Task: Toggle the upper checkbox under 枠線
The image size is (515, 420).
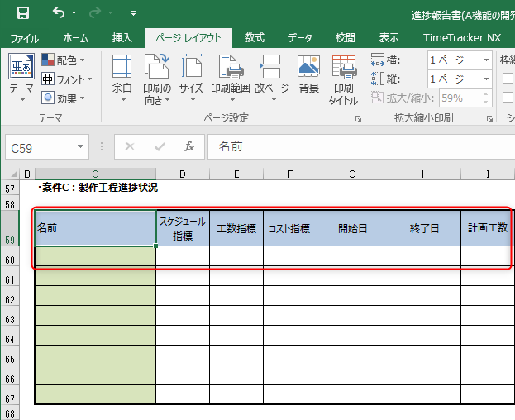Action: point(508,79)
